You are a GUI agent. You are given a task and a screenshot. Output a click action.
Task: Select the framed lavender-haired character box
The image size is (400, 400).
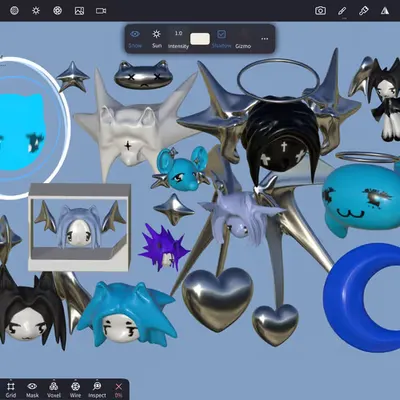click(x=79, y=227)
